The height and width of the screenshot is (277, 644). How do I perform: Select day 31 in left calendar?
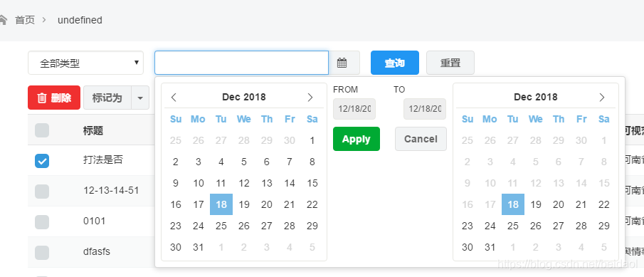(x=199, y=247)
